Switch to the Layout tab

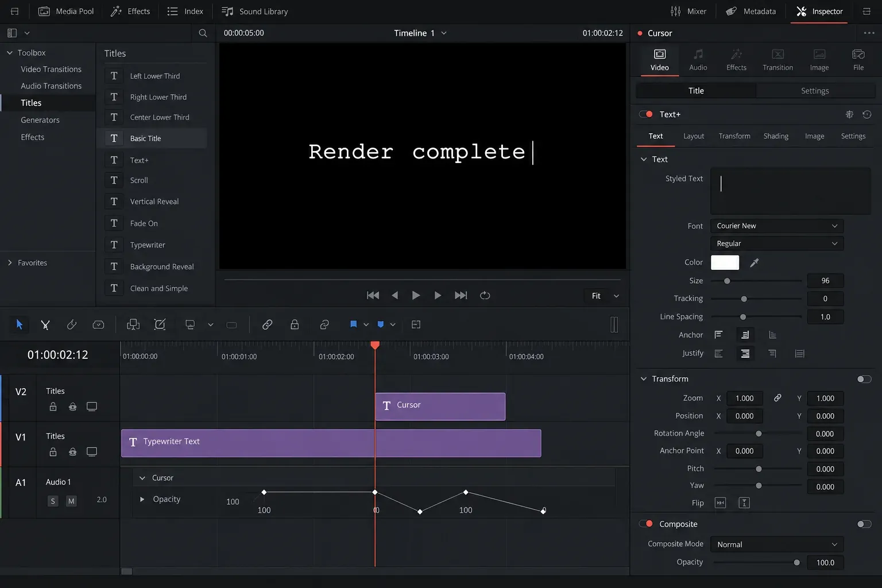[x=694, y=136]
